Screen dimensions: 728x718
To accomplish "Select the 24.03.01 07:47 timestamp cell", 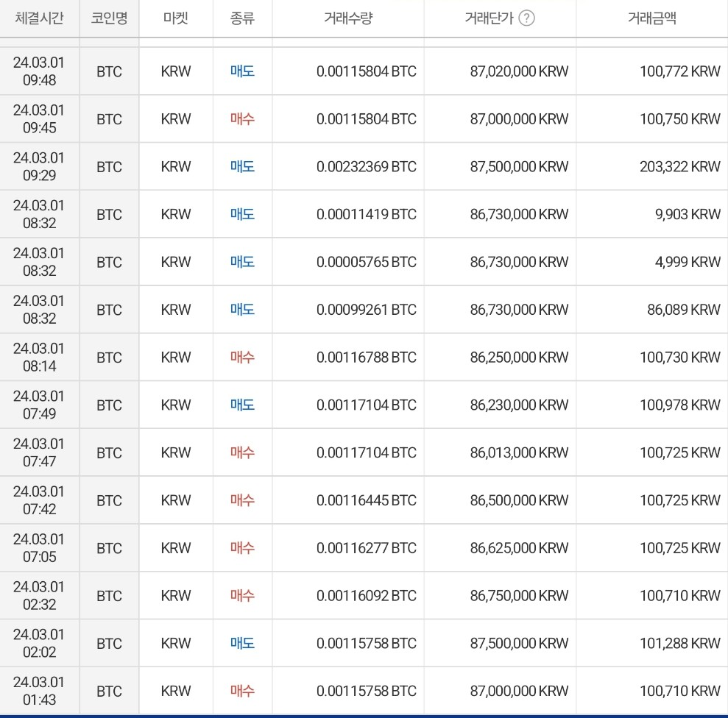I will click(x=39, y=452).
